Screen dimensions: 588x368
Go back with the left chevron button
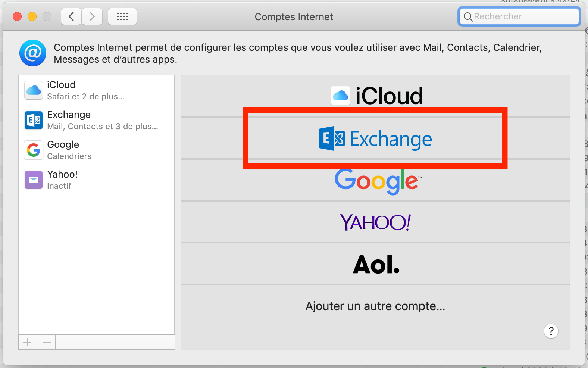click(x=71, y=16)
